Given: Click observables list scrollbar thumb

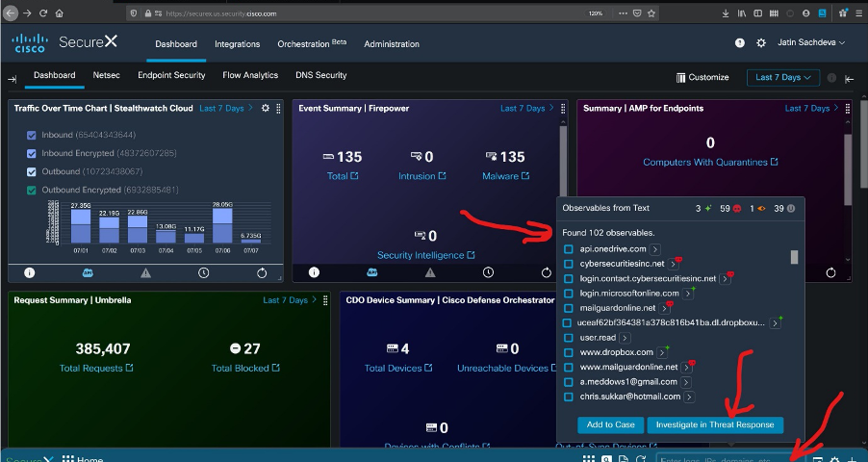Looking at the screenshot, I should coord(794,257).
